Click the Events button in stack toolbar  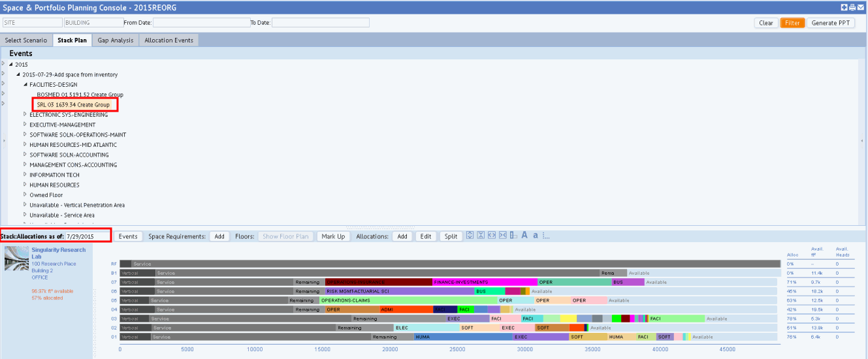(128, 236)
